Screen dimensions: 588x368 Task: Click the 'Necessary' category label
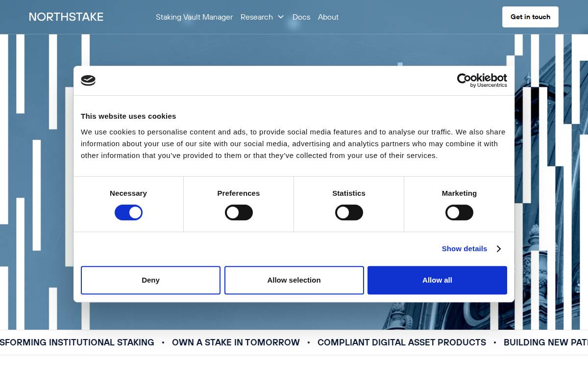pos(128,193)
